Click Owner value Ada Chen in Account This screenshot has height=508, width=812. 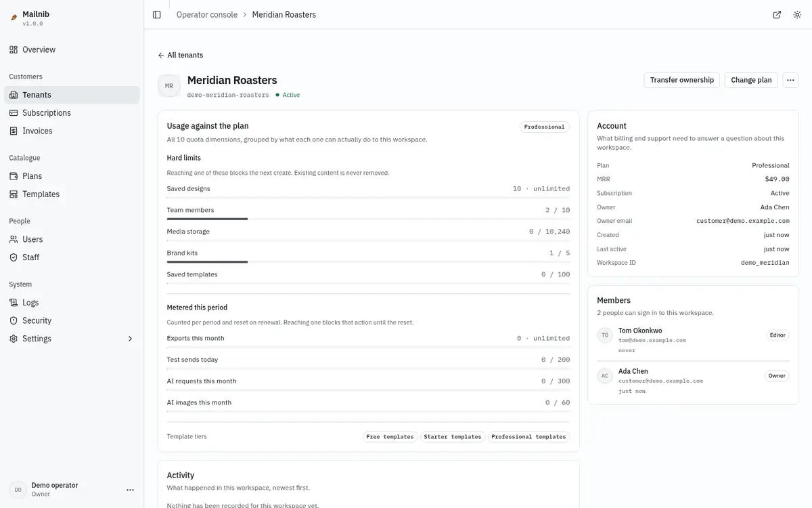coord(775,207)
